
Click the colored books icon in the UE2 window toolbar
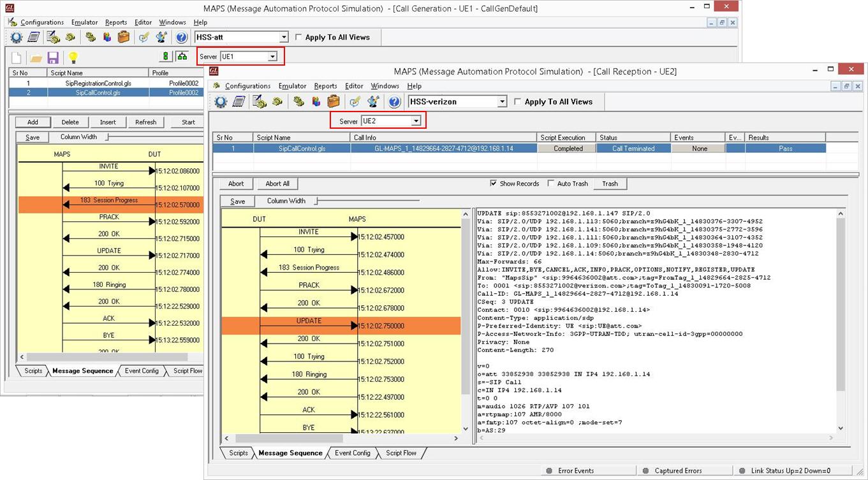tap(316, 101)
